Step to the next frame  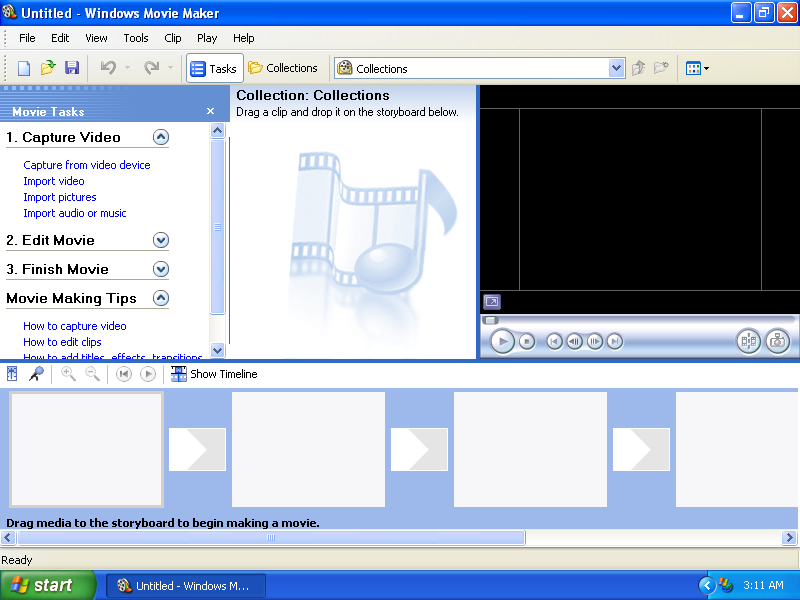594,341
